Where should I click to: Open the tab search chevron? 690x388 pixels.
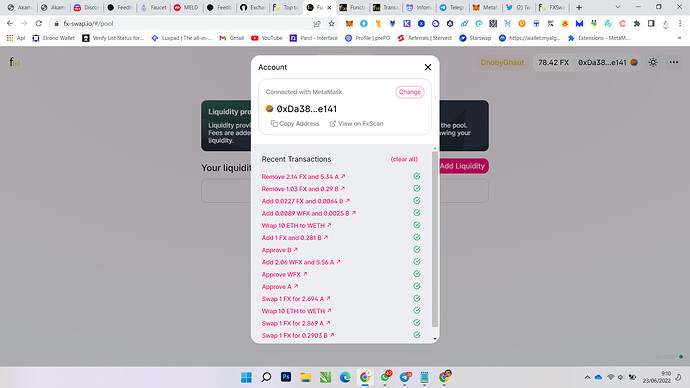(x=617, y=7)
